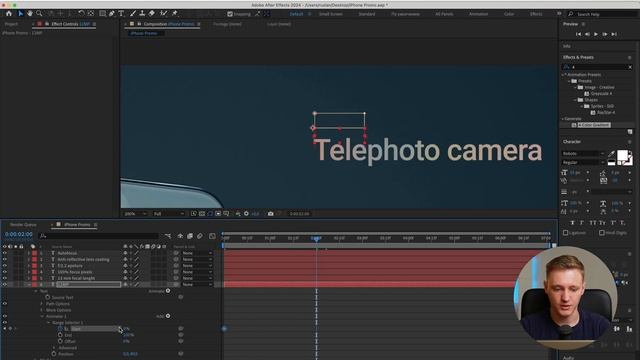Screen dimensions: 640x360
Task: Expand the Autofocus layer properties
Action: click(x=29, y=253)
